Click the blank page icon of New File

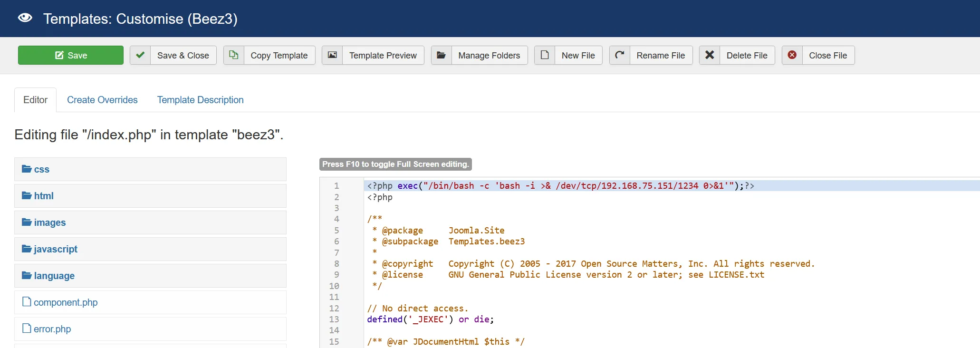(x=545, y=55)
